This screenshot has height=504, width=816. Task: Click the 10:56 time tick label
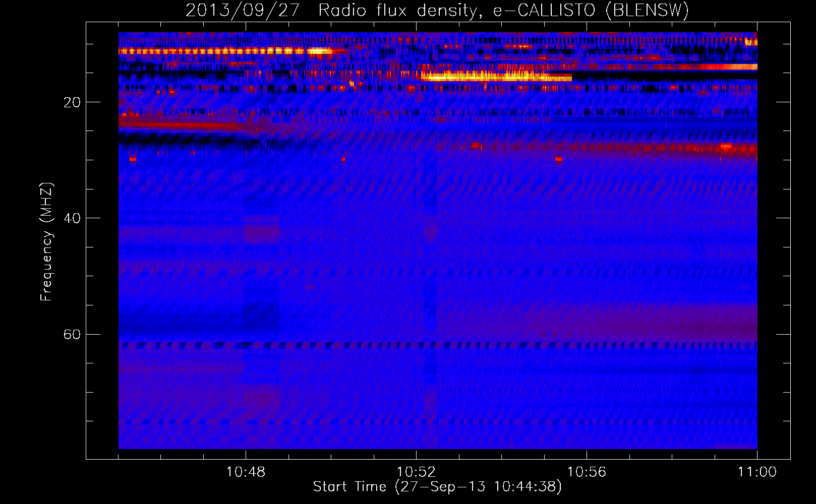pyautogui.click(x=587, y=472)
